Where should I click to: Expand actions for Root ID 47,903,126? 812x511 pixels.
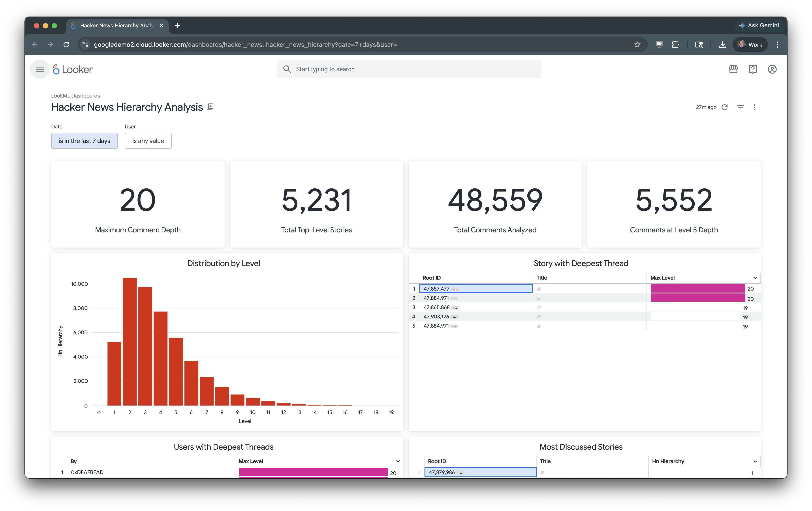454,317
